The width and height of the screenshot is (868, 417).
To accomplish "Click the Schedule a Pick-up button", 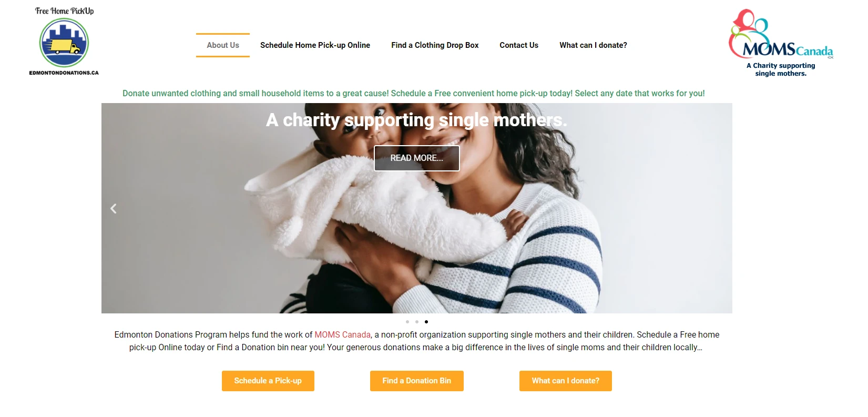I will tap(268, 381).
